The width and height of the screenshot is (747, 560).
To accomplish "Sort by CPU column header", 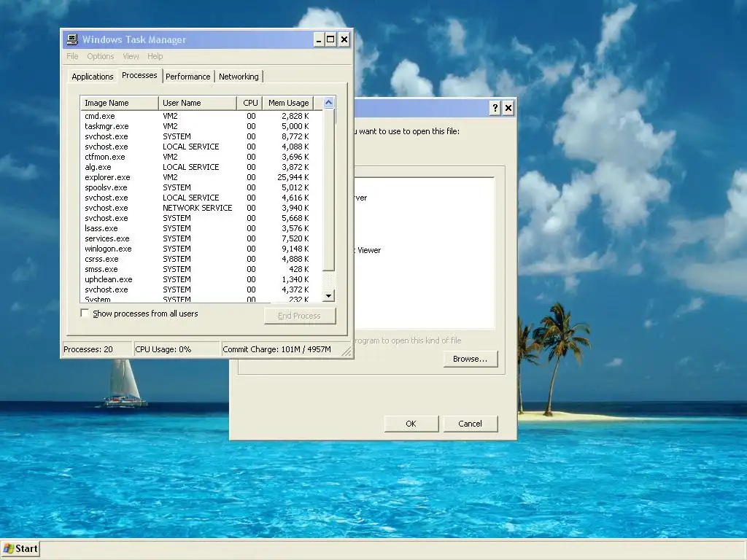I will pyautogui.click(x=250, y=103).
